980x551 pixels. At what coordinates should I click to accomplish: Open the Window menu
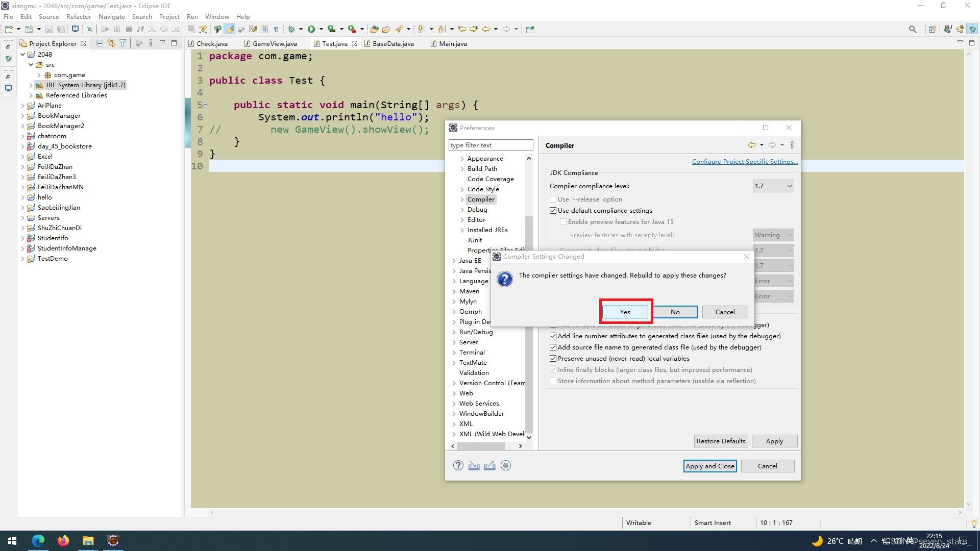coord(217,16)
